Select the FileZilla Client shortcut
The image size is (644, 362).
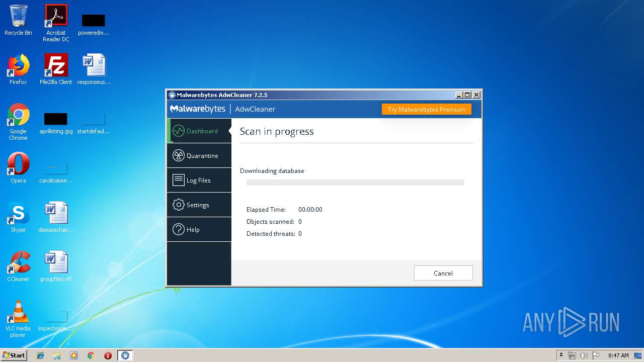click(x=56, y=69)
